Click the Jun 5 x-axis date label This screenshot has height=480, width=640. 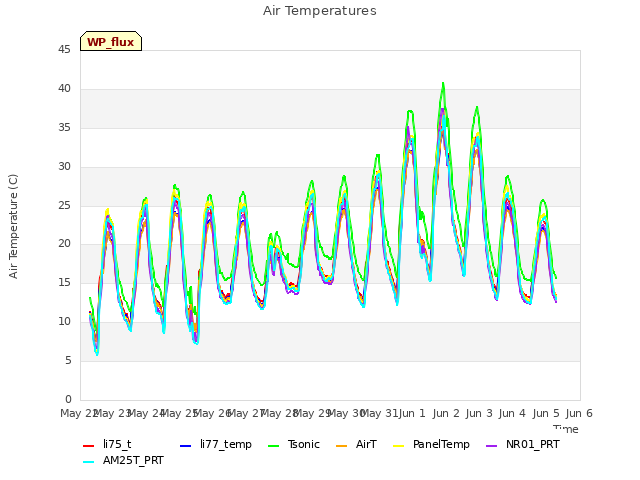pos(546,413)
